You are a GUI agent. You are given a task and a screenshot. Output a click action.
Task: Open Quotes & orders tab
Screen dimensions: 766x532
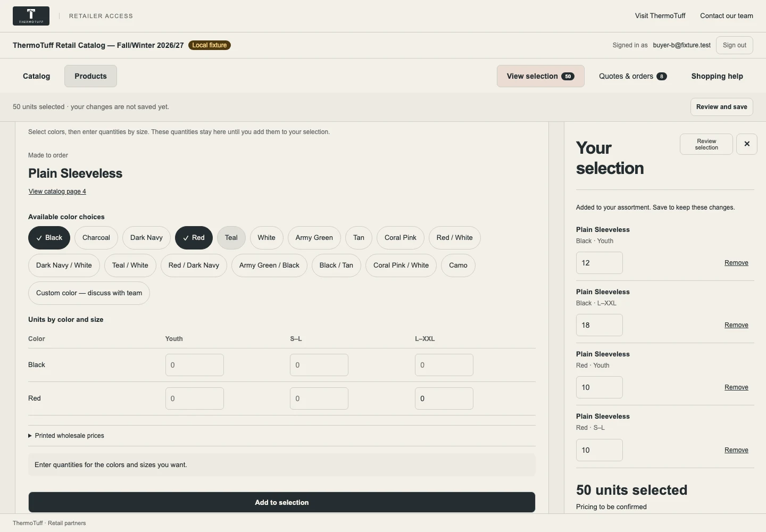tap(633, 76)
